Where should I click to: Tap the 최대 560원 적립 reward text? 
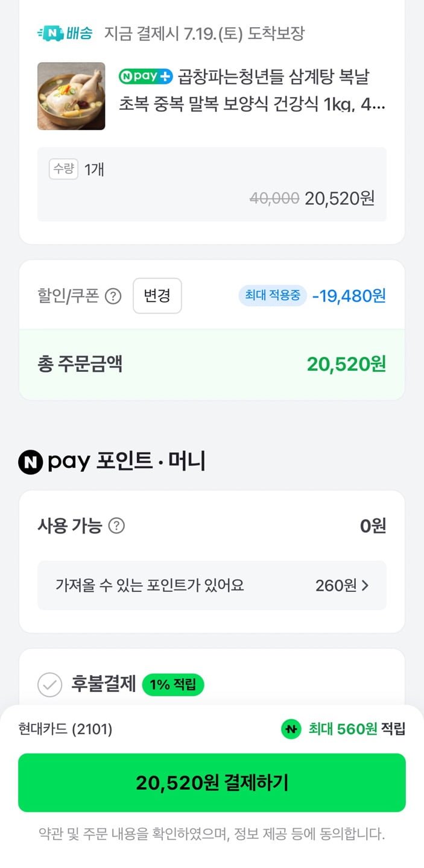pos(356,729)
